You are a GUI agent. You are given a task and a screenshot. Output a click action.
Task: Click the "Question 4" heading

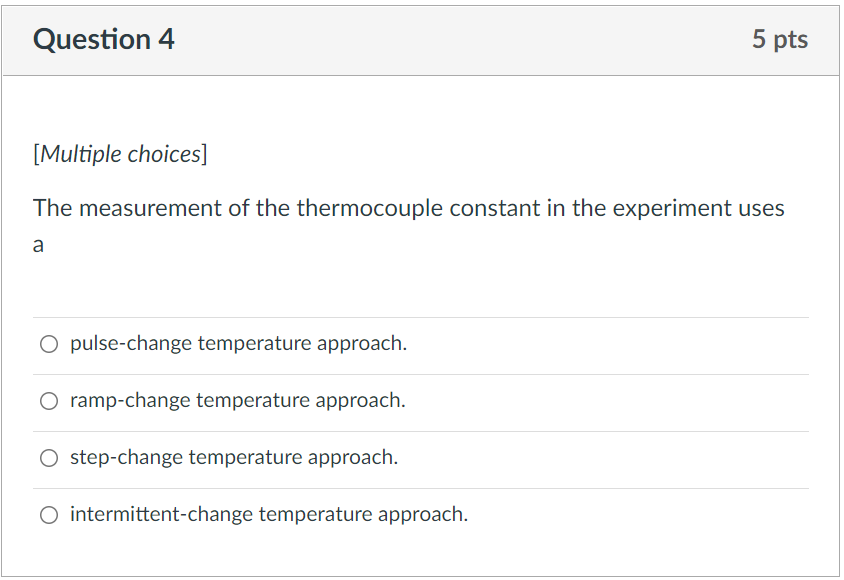pos(103,39)
